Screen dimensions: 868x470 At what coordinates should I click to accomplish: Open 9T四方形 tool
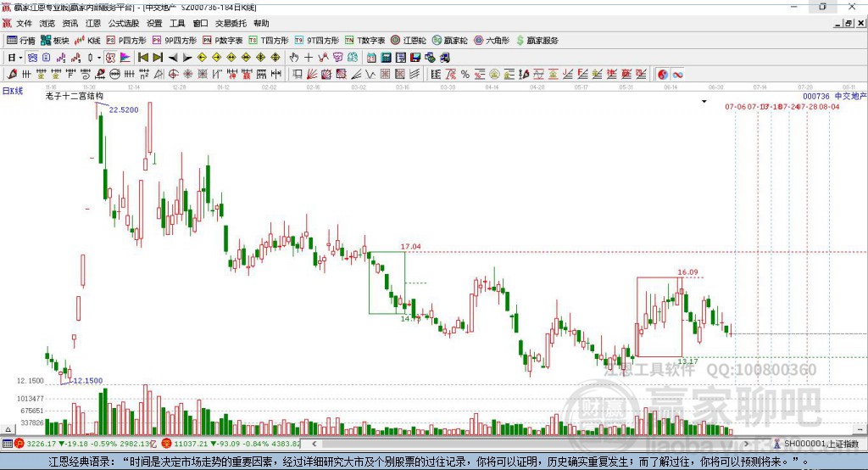[x=317, y=41]
